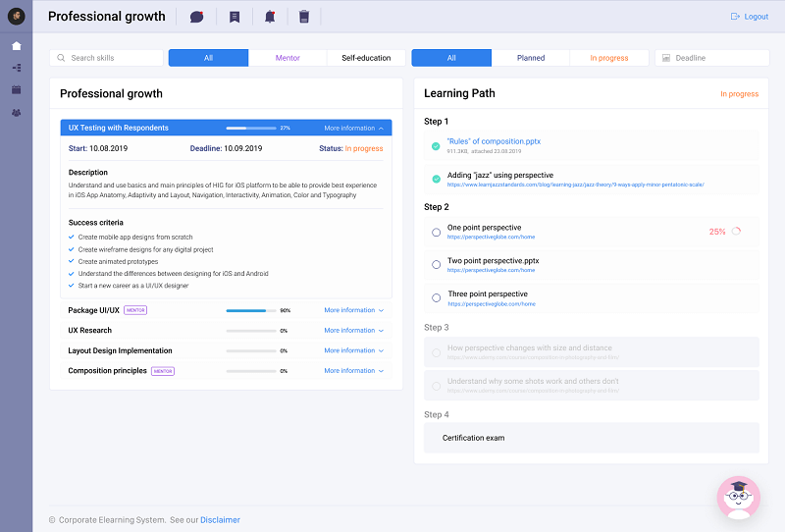This screenshot has height=532, width=785.
Task: Select Understand why some shots work circle
Action: click(436, 386)
